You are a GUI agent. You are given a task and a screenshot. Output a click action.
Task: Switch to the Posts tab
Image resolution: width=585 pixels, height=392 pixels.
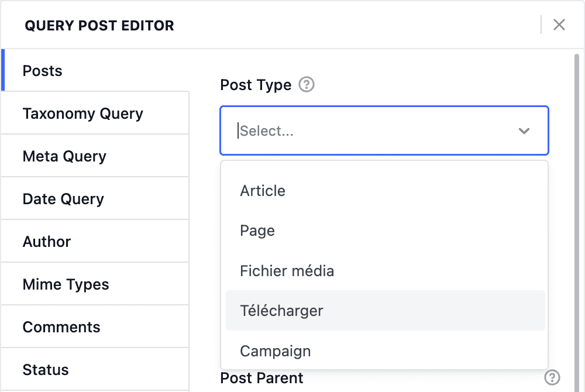(42, 71)
